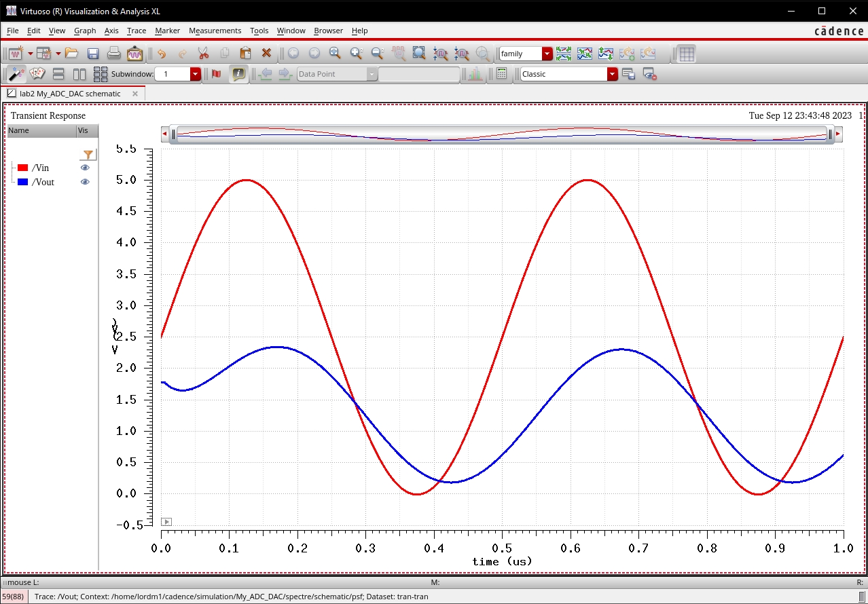
Task: Click the red /Vin color swatch
Action: 22,168
